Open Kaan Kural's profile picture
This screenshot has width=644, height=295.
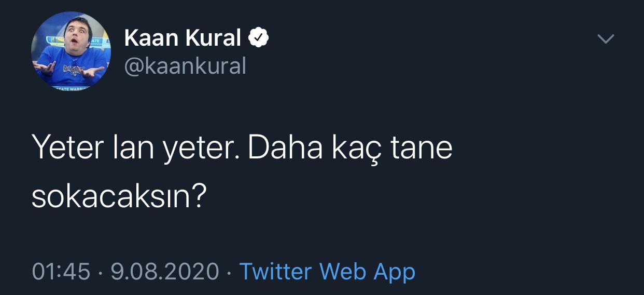71,51
